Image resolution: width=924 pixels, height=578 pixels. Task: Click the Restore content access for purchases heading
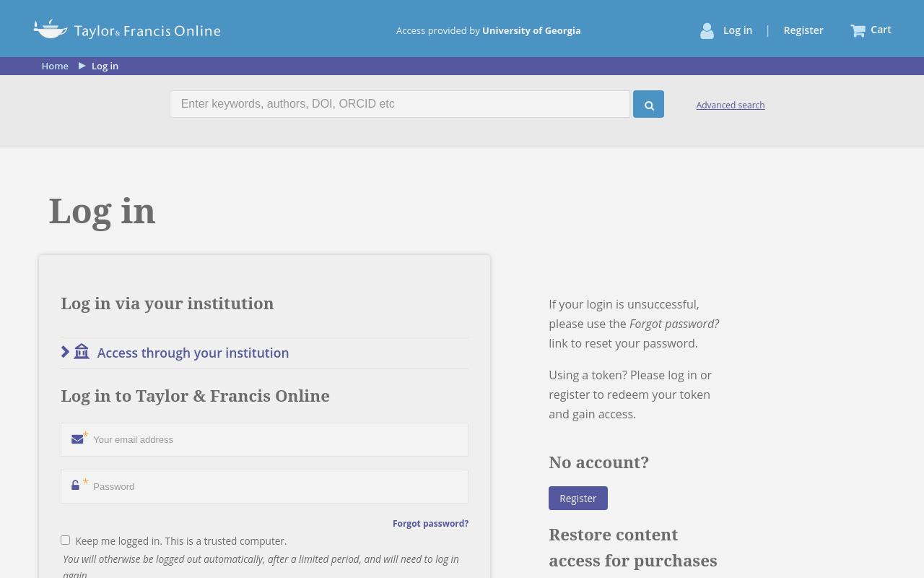(633, 548)
